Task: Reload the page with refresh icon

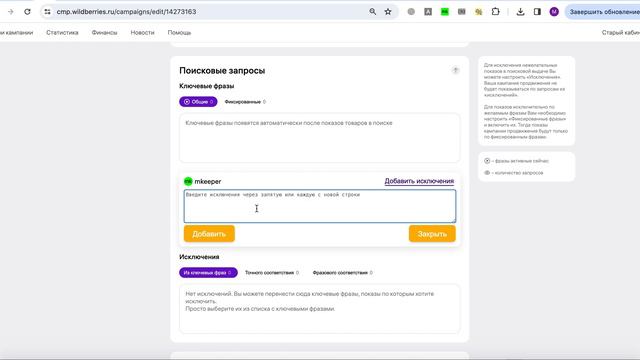Action: point(27,12)
